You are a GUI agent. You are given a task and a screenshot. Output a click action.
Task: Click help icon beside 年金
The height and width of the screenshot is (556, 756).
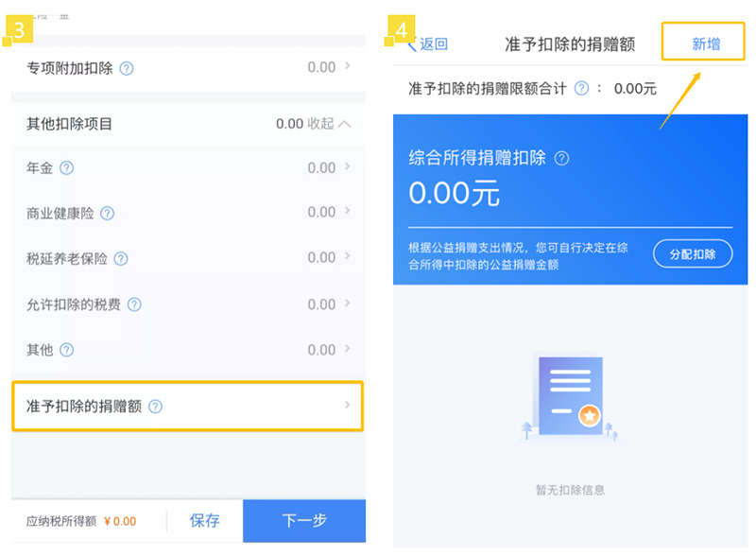pos(66,168)
